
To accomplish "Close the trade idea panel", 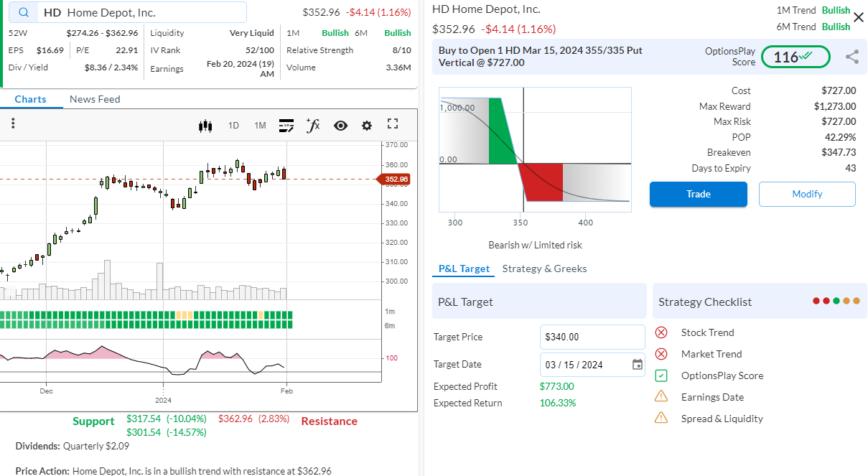I will coord(859,17).
